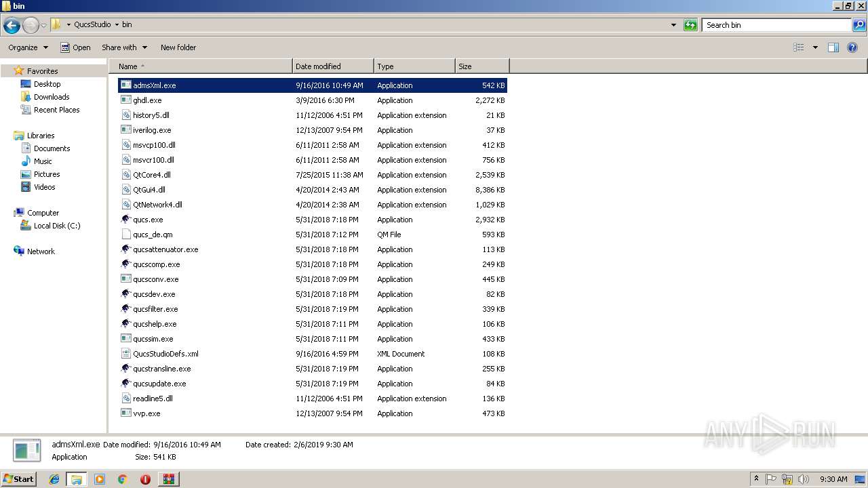Viewport: 868px width, 488px height.
Task: Select the readline5.dll file name
Action: [x=153, y=399]
